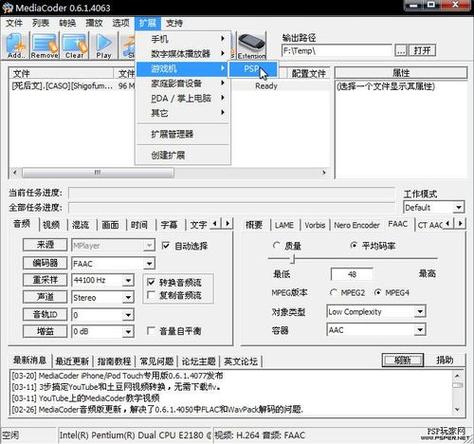Open the 播放 menu
This screenshot has width=474, height=444.
coord(94,23)
